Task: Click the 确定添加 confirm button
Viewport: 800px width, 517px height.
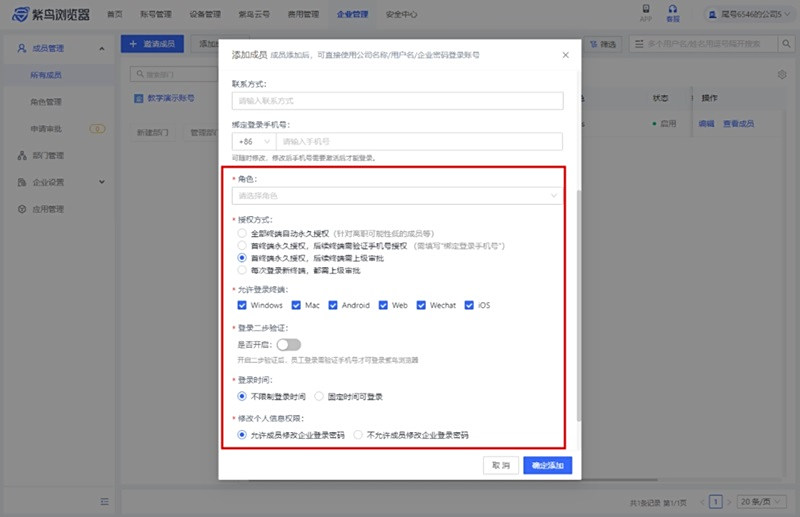Action: (x=547, y=465)
